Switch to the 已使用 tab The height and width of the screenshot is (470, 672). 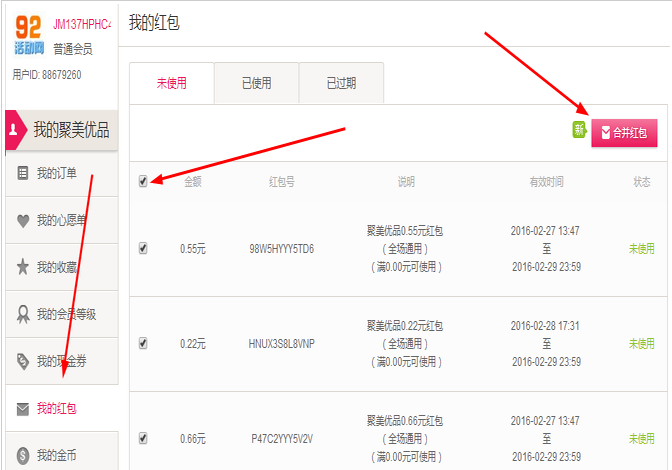click(x=256, y=83)
